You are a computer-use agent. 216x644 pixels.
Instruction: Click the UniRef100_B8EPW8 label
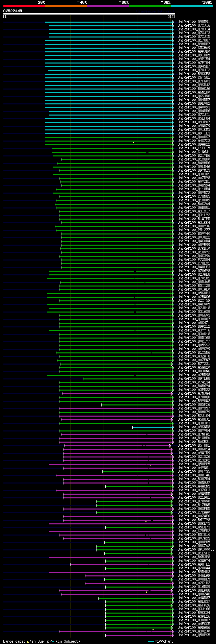pos(194,590)
